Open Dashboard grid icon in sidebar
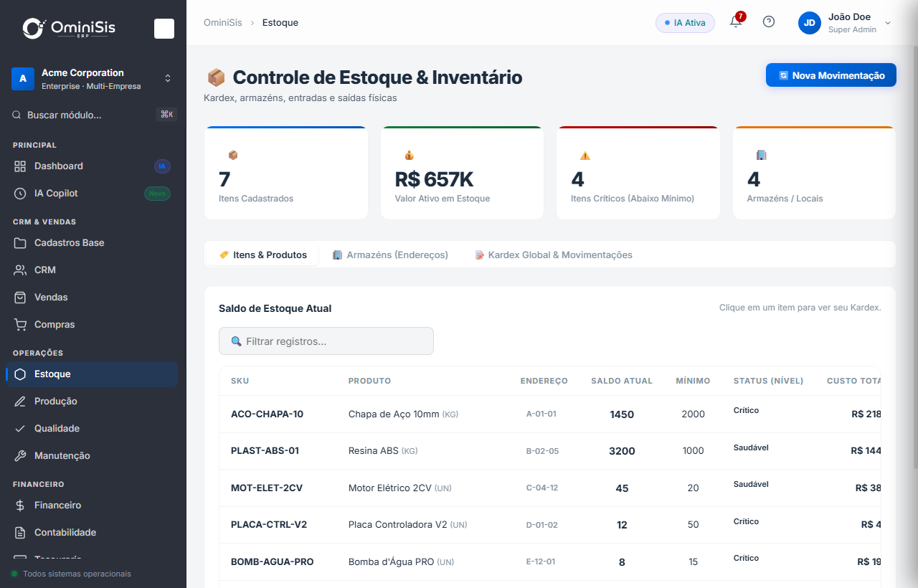This screenshot has height=588, width=918. click(20, 166)
